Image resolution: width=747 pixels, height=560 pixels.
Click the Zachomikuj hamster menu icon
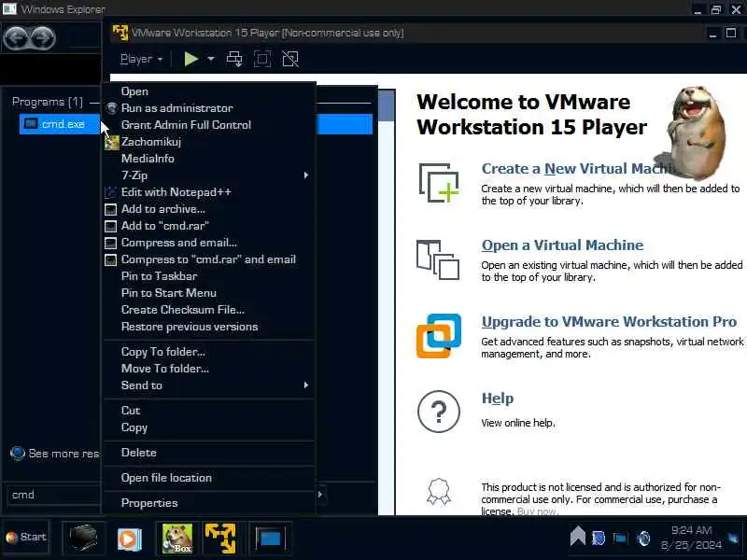(111, 142)
